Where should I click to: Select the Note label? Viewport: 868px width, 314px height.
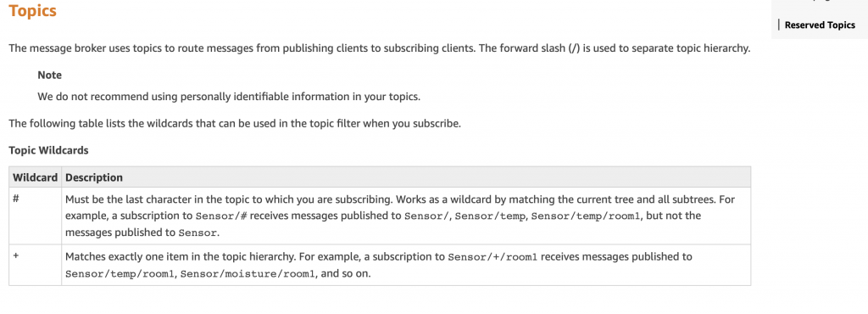pyautogui.click(x=50, y=75)
